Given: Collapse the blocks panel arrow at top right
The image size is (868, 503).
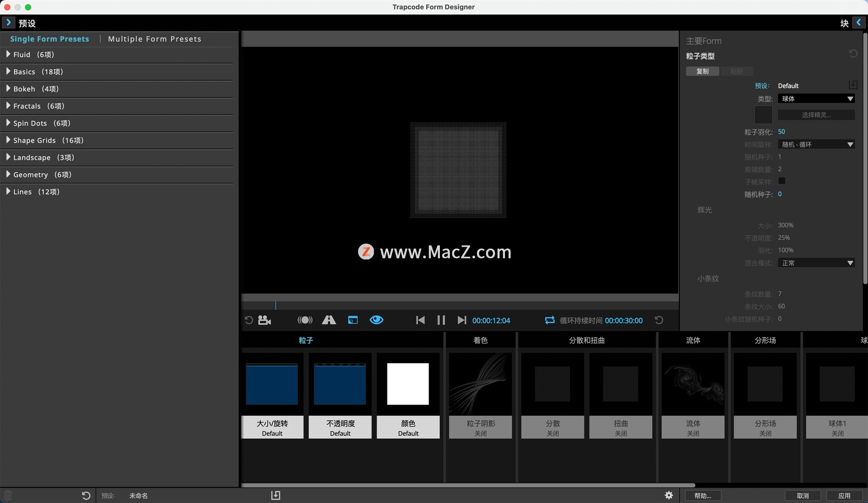Looking at the screenshot, I should tap(858, 23).
